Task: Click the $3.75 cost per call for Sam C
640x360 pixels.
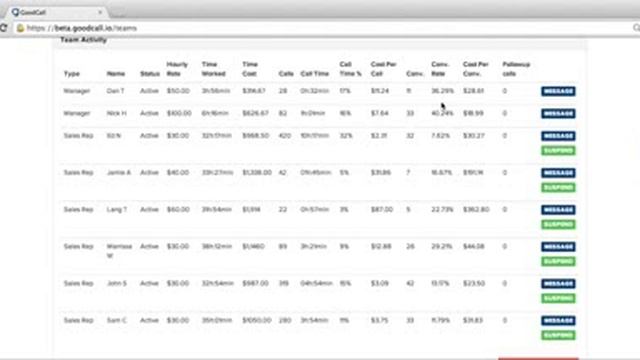Action: [379, 320]
